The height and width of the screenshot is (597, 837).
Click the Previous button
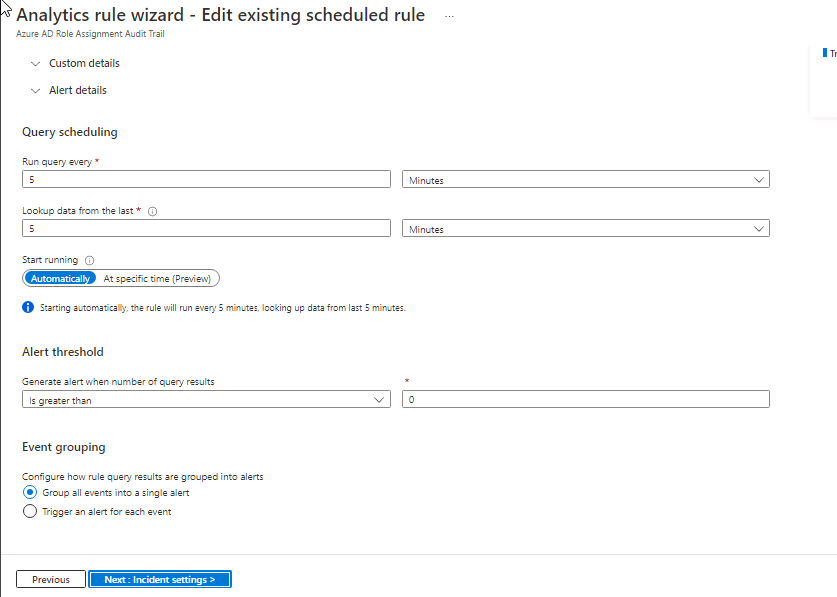click(x=51, y=579)
